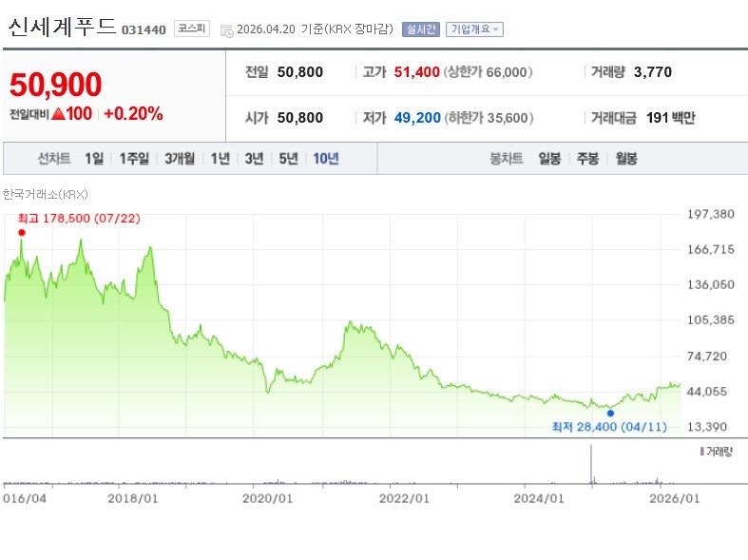Choose the 5년 chart range
The image size is (748, 560).
288,159
